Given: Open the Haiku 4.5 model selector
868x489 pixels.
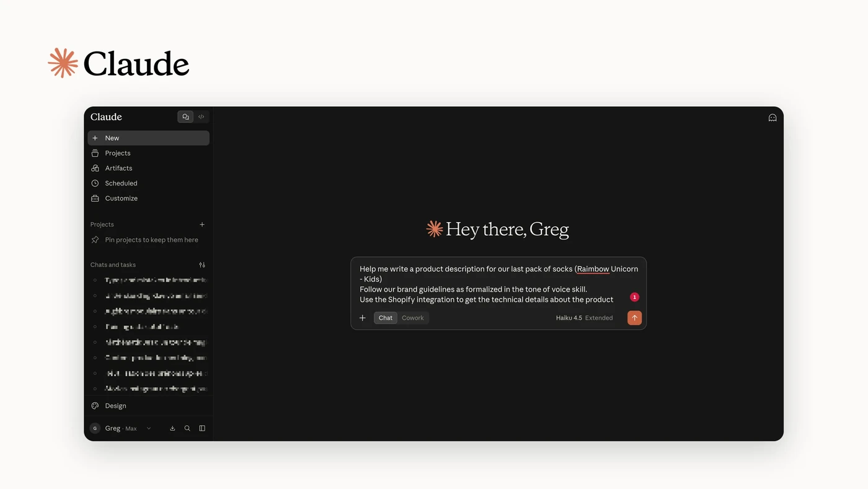Looking at the screenshot, I should click(569, 318).
